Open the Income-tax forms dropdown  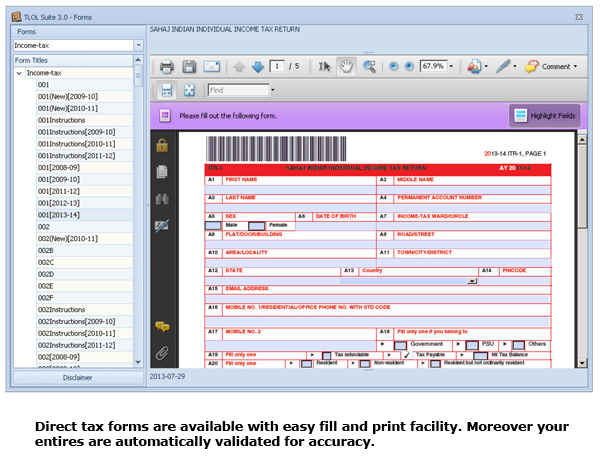(x=138, y=45)
